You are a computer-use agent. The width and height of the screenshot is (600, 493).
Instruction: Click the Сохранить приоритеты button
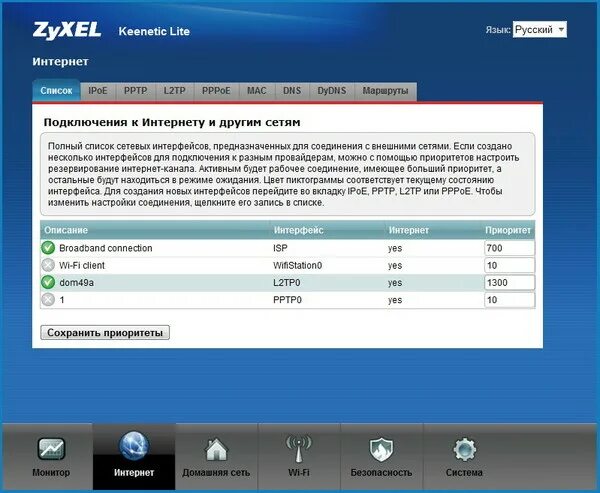pyautogui.click(x=105, y=333)
